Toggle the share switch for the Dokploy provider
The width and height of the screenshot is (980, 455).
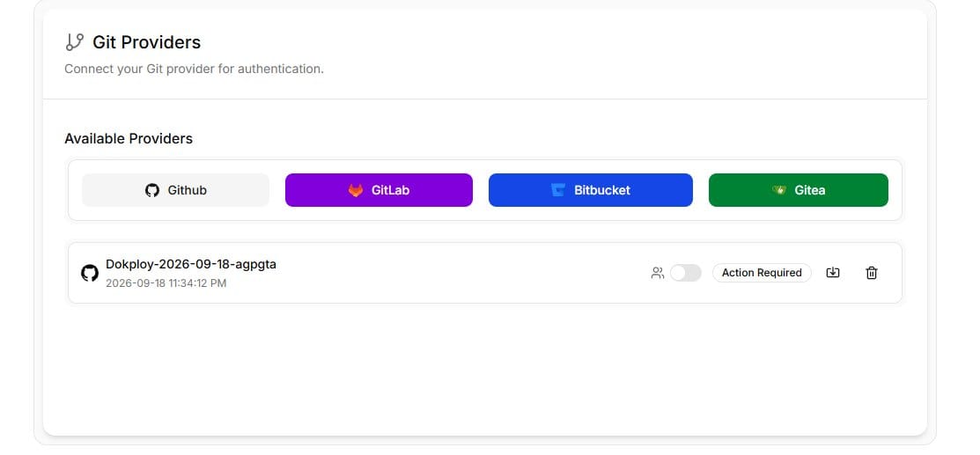(x=686, y=273)
